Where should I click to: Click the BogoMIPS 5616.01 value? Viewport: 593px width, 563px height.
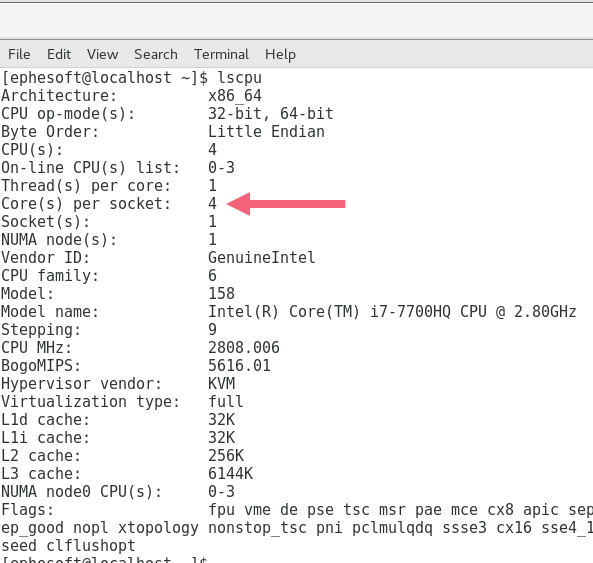[239, 366]
